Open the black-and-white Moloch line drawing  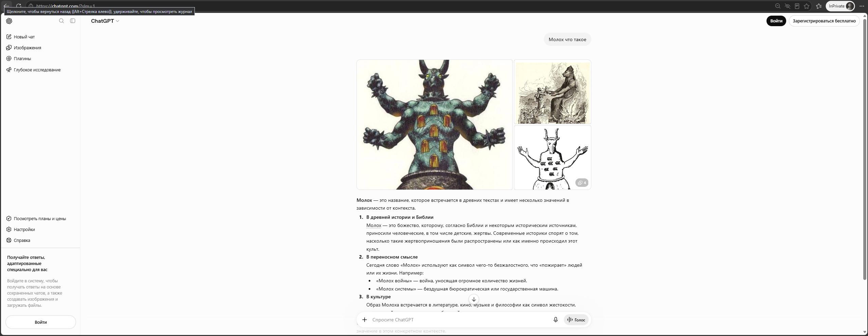pos(552,158)
